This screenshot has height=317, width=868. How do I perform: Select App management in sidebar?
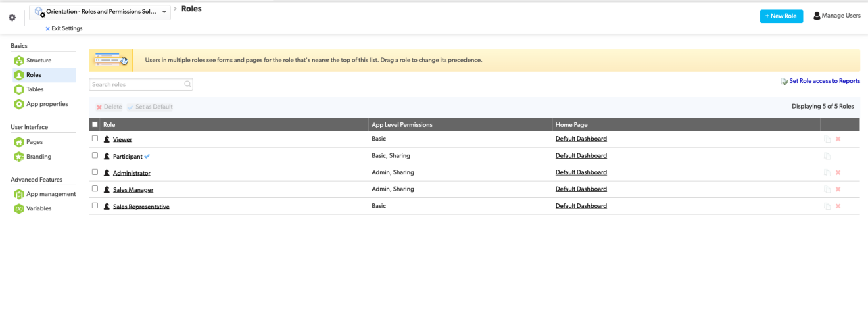[51, 194]
